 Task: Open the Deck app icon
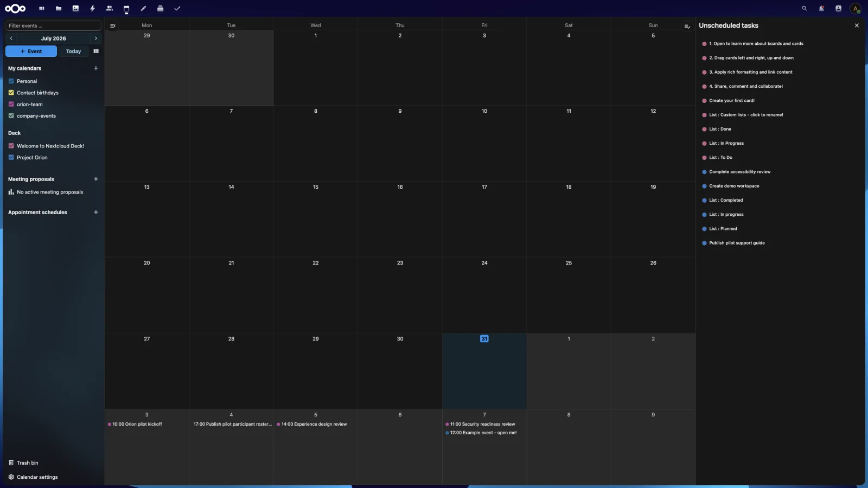(160, 8)
